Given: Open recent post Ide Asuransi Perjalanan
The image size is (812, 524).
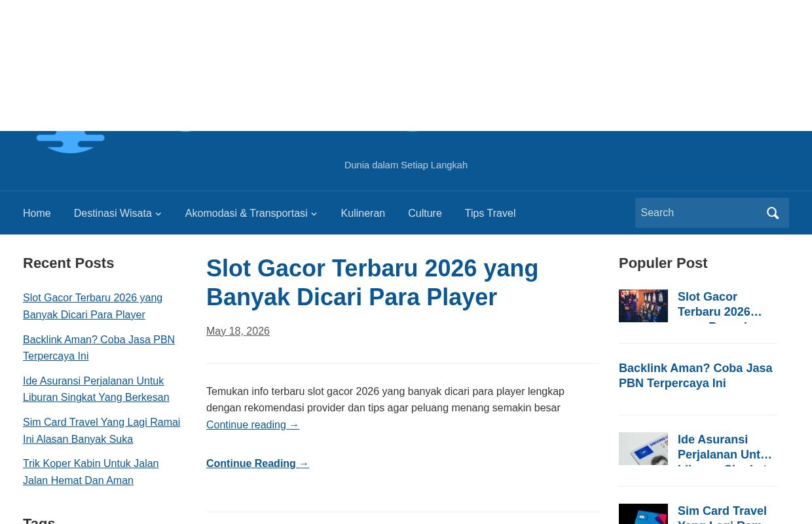Looking at the screenshot, I should click(96, 389).
